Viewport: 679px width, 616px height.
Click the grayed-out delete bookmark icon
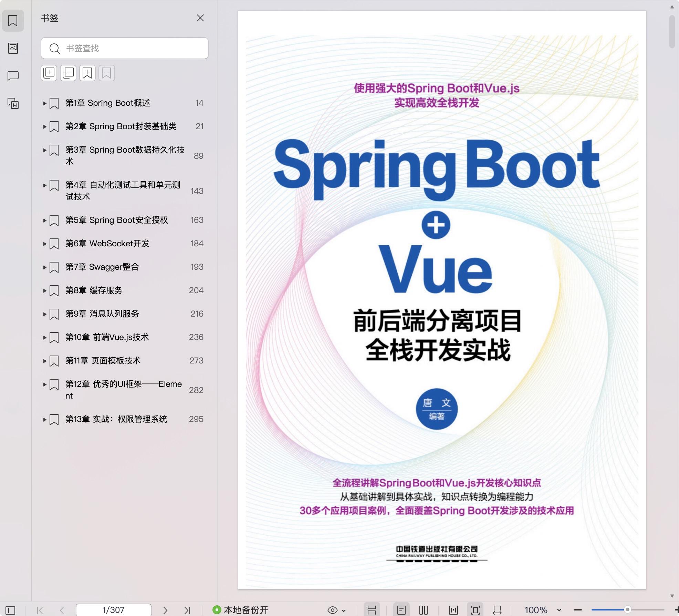click(107, 73)
